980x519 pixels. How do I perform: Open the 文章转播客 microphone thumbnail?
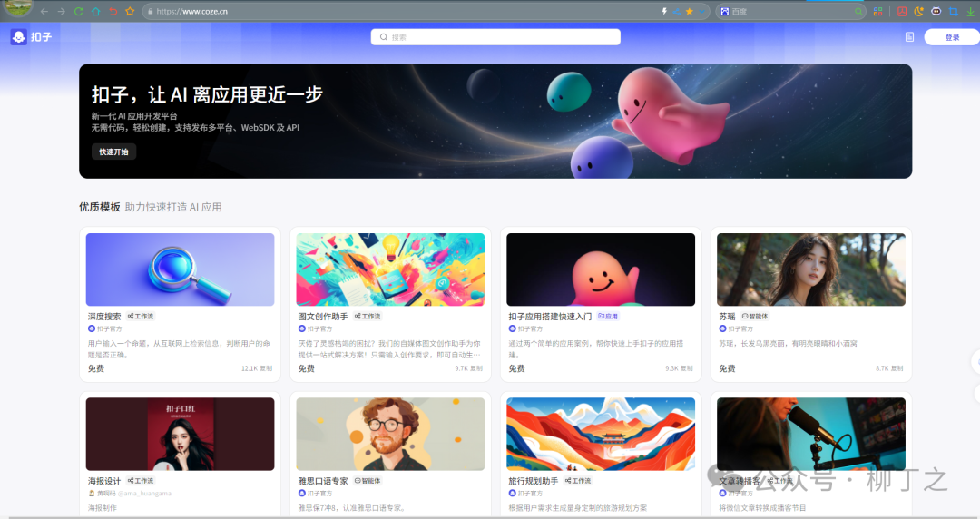[811, 434]
